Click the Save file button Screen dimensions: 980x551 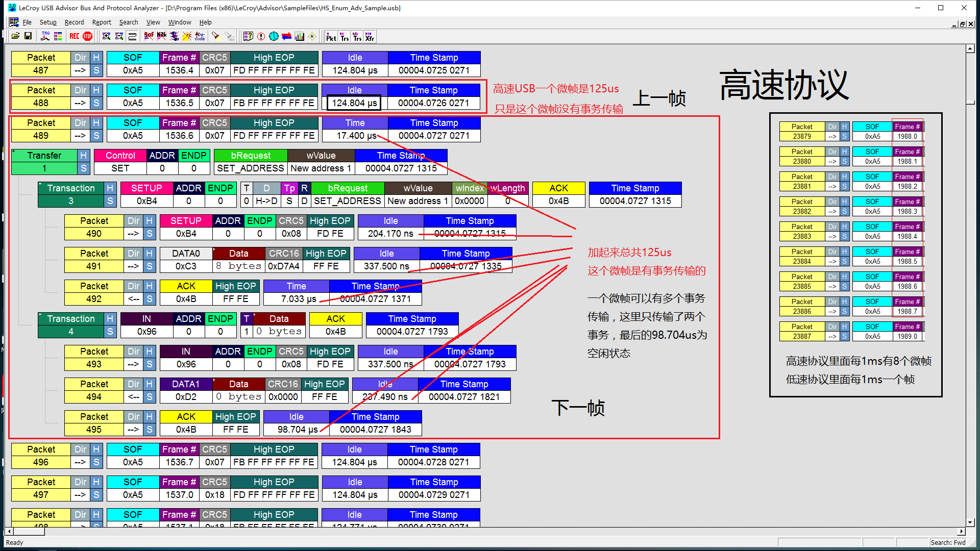click(29, 36)
